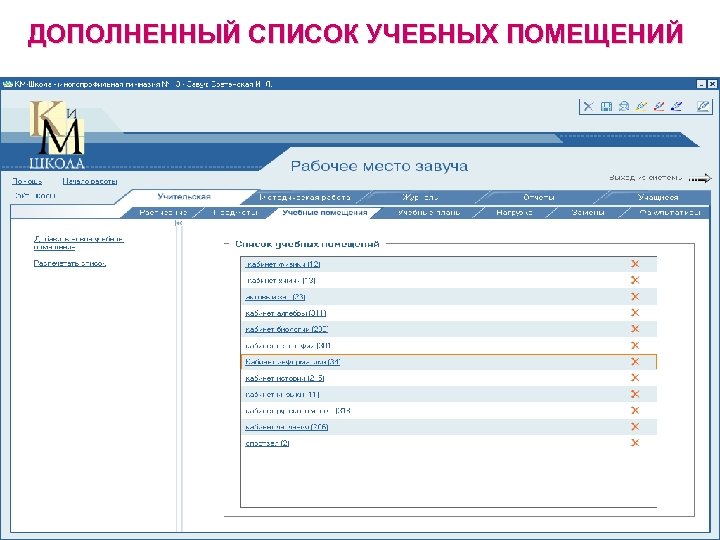Delete the 'актовый зал (23)' room
The image size is (720, 540).
(635, 297)
